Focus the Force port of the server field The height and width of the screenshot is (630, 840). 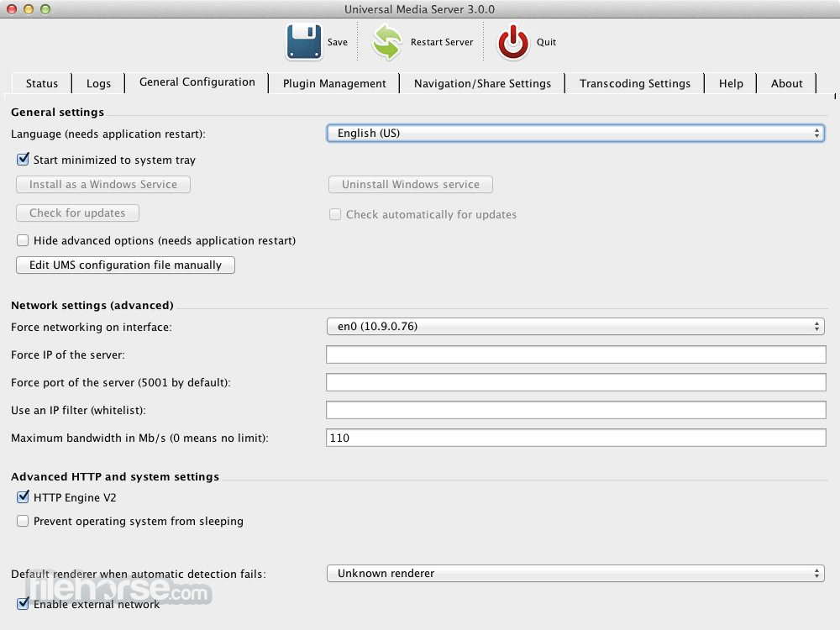[576, 382]
